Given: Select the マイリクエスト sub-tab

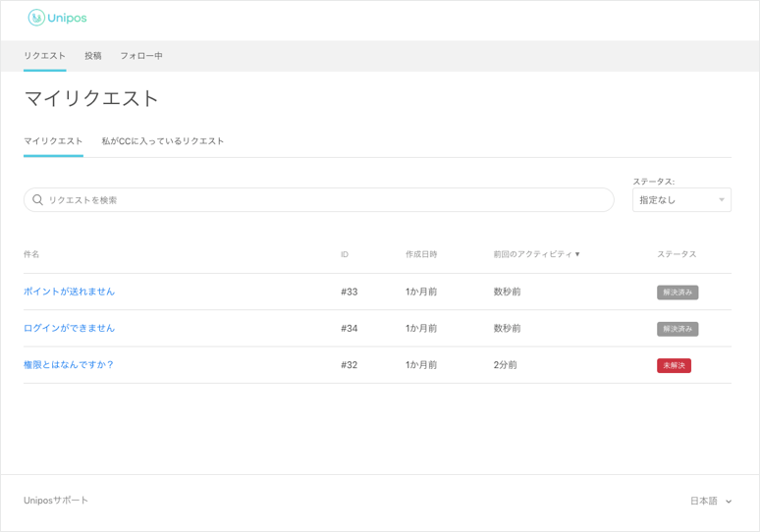Looking at the screenshot, I should pyautogui.click(x=53, y=141).
